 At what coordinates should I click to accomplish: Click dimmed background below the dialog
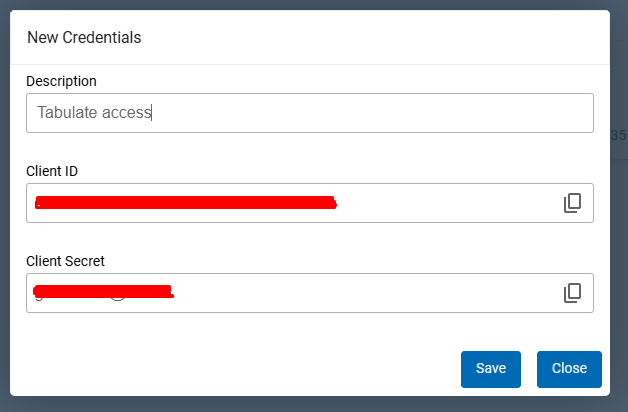(300, 404)
